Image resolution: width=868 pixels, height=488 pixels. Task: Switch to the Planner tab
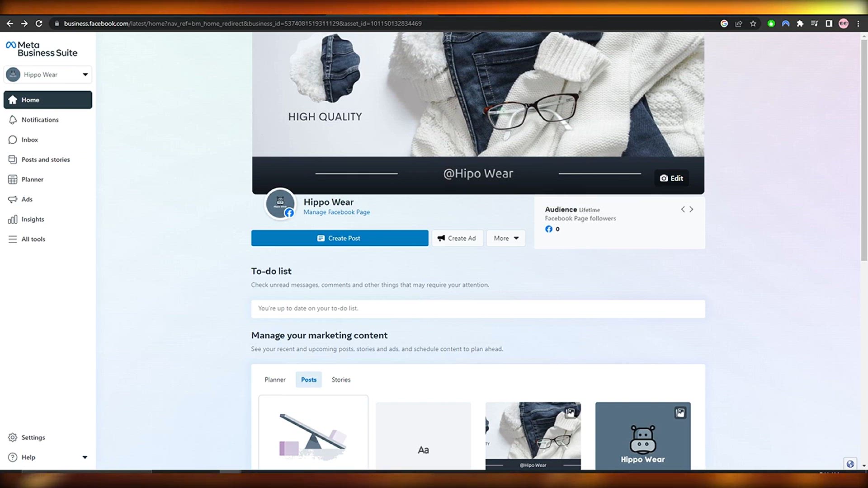coord(275,380)
